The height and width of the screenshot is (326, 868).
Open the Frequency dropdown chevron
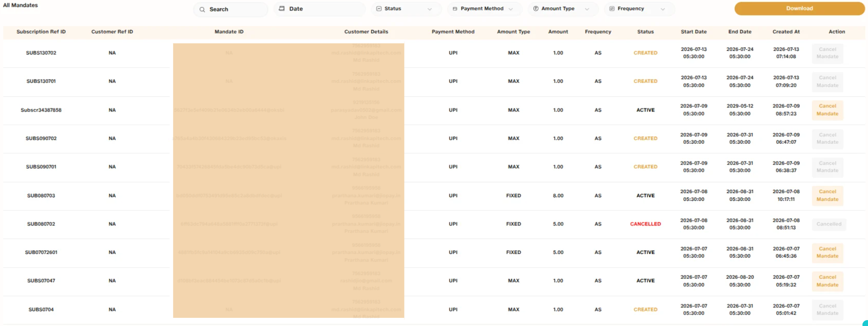pyautogui.click(x=663, y=9)
